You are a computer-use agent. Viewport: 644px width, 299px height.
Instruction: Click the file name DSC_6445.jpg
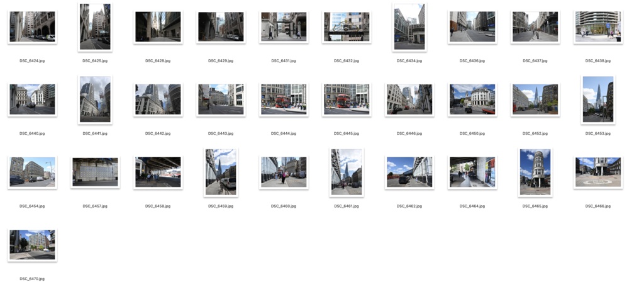(x=347, y=133)
